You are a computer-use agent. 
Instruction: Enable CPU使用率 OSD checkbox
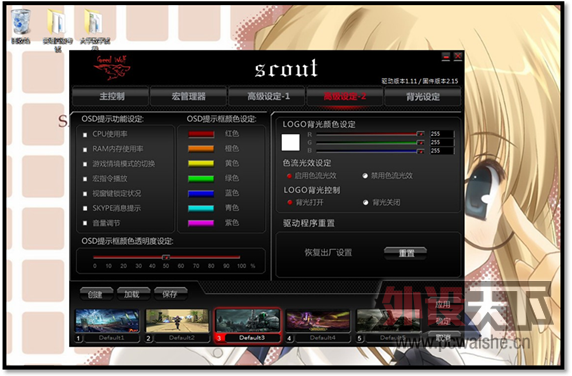click(85, 135)
